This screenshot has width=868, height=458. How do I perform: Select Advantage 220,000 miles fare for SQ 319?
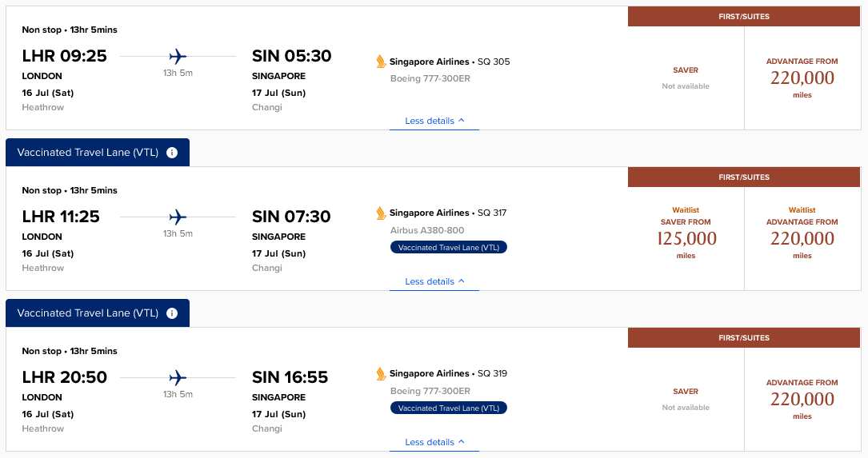802,399
